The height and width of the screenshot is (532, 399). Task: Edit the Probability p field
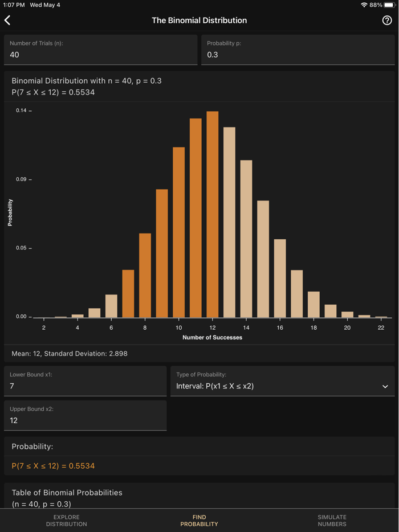pyautogui.click(x=296, y=54)
